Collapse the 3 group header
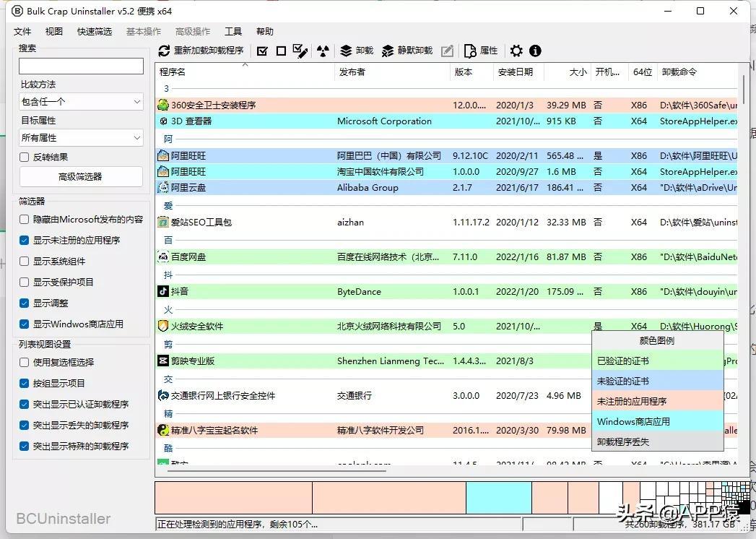Screen dimensions: 756x539 (166, 89)
